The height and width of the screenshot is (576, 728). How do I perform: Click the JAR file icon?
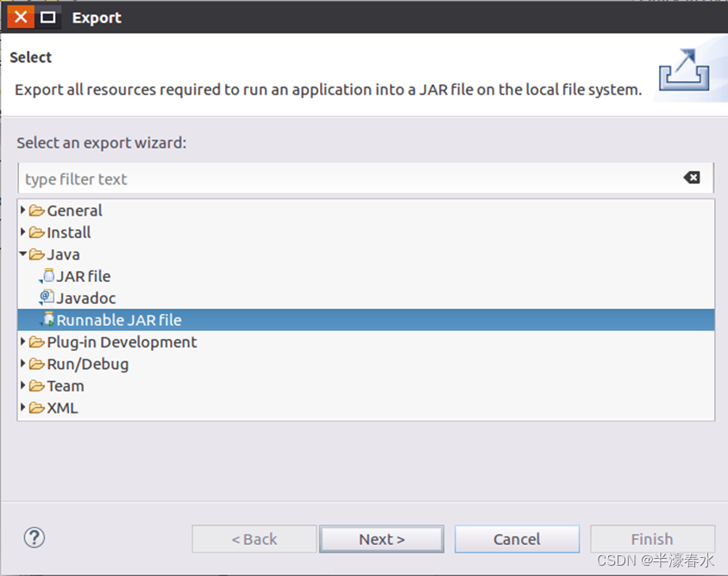[x=47, y=276]
